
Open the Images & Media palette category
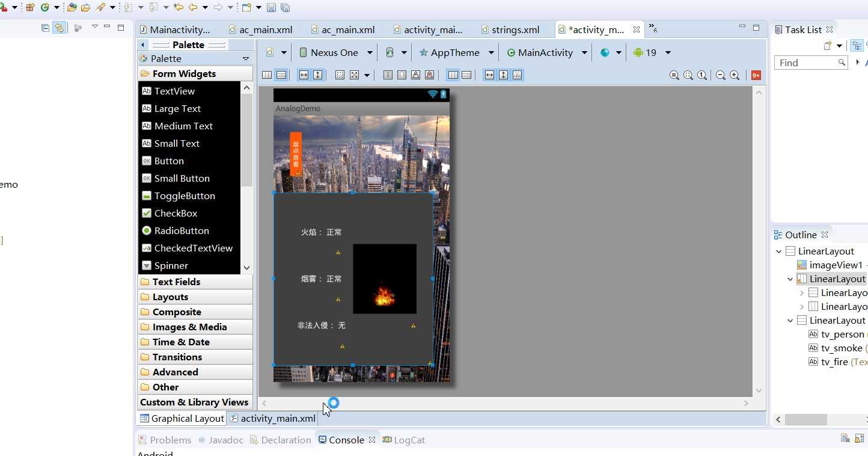pos(195,327)
